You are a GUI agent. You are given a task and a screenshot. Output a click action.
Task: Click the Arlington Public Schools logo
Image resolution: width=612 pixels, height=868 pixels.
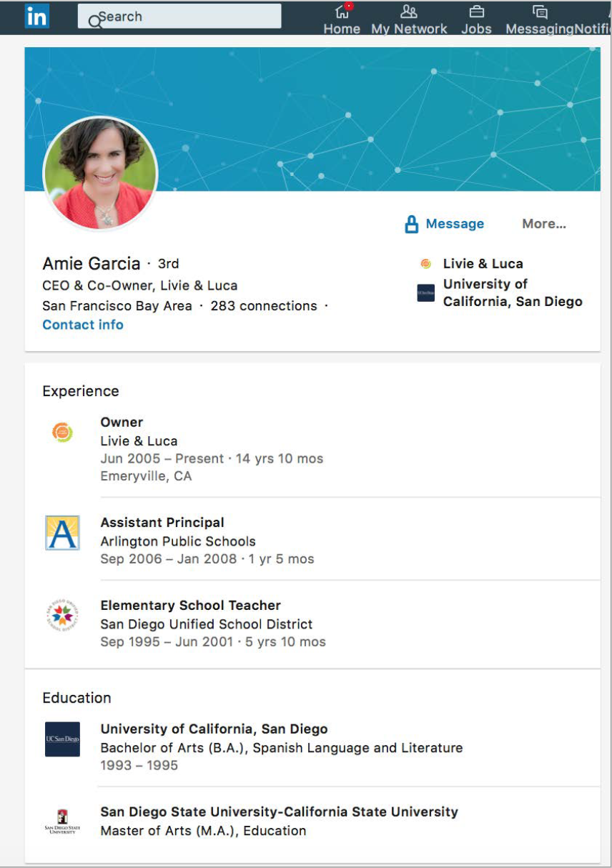coord(62,533)
